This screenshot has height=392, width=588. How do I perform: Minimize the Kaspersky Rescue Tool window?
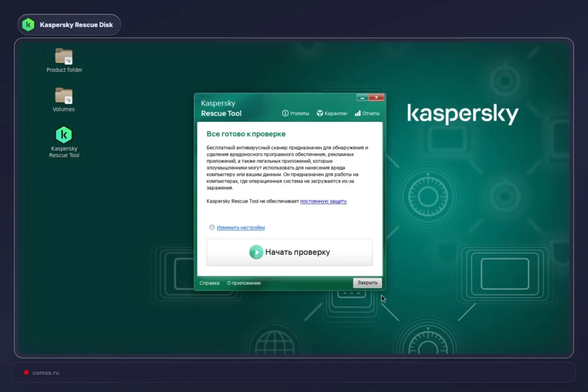pos(362,97)
